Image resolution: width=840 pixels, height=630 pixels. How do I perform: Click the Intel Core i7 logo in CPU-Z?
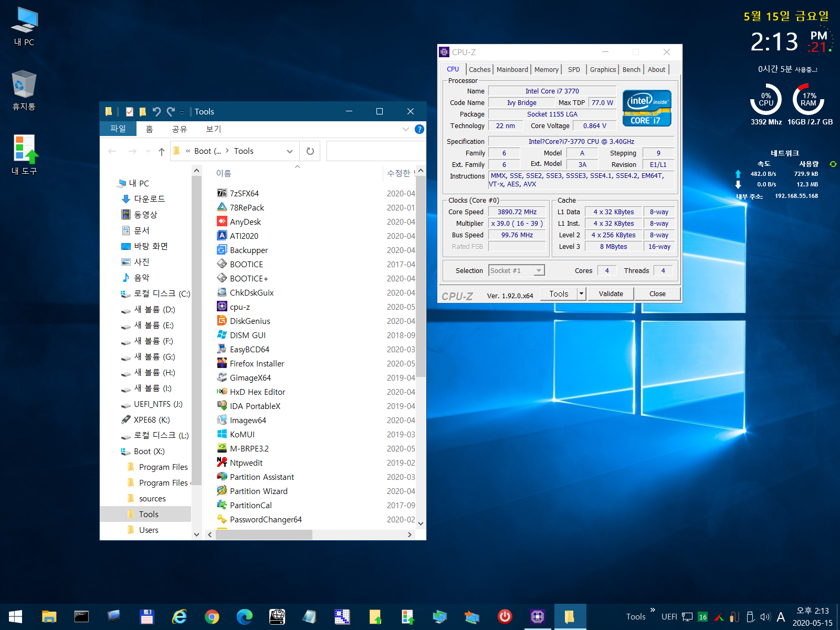click(x=647, y=108)
